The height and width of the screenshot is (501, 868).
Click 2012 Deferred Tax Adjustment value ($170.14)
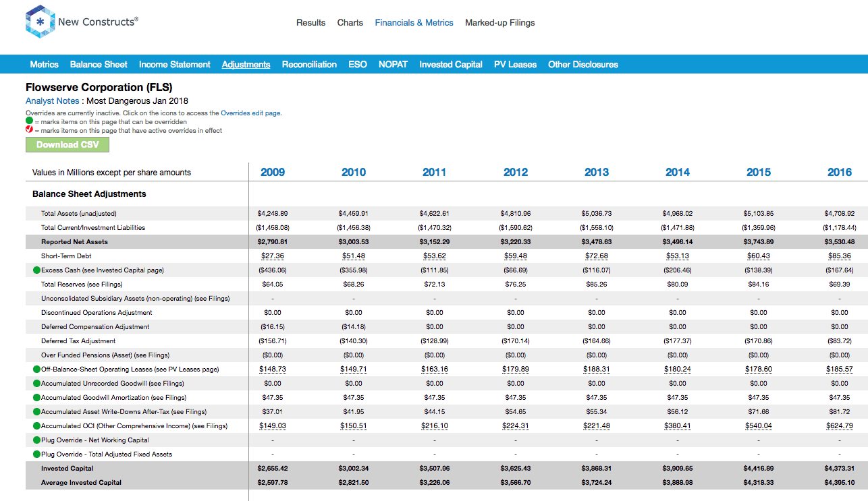tap(516, 341)
